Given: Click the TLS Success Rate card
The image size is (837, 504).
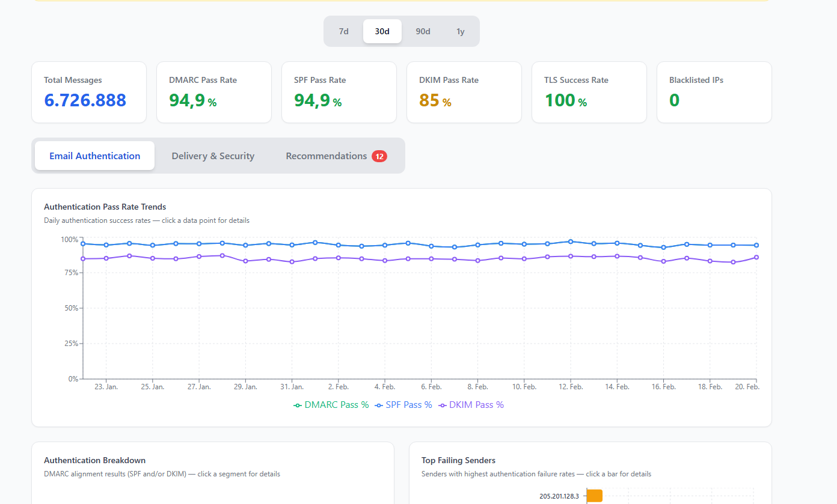Looking at the screenshot, I should pyautogui.click(x=589, y=92).
